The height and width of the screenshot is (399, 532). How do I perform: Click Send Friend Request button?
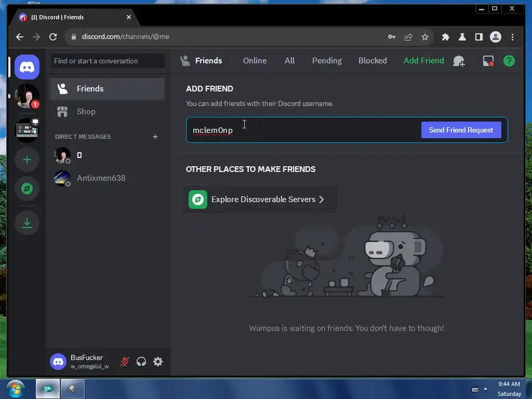pyautogui.click(x=461, y=130)
